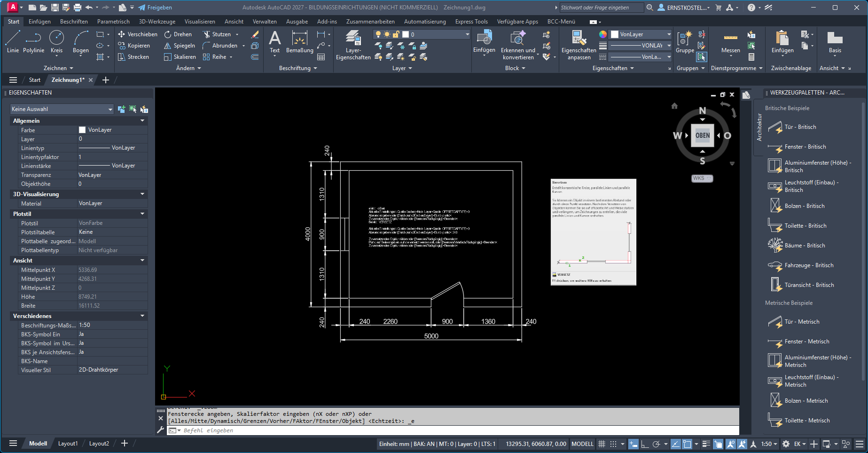Choose the Bemaßung dimension tool
Viewport: 868px width, 453px height.
tap(299, 42)
